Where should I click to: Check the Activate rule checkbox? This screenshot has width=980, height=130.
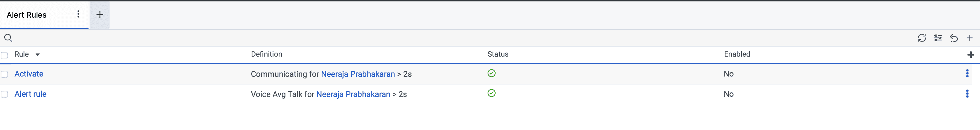5,74
